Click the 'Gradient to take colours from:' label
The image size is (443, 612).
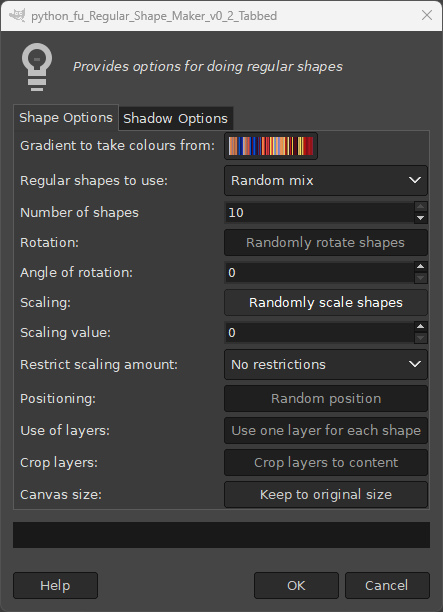pyautogui.click(x=117, y=146)
